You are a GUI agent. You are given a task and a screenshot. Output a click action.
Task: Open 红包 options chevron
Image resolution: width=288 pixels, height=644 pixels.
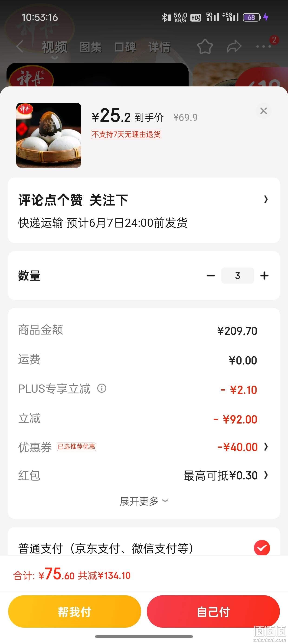coord(266,475)
